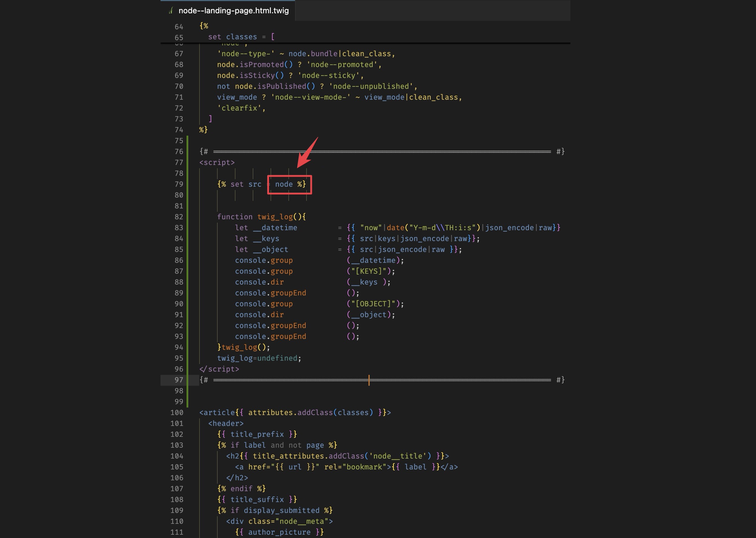Click the closing </h2> tag on line 106

tap(237, 478)
